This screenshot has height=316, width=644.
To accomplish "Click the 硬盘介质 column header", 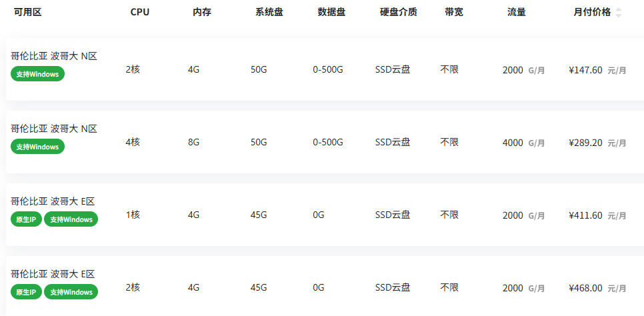I will (x=398, y=12).
